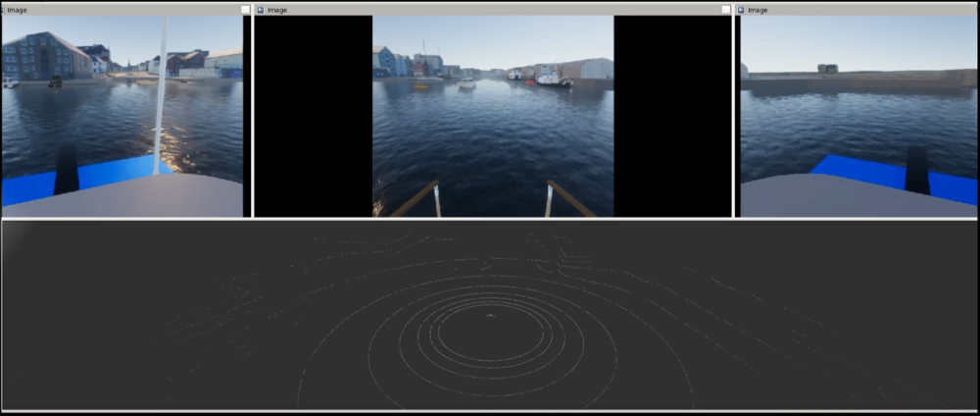
Task: Click the center of the LiDAR concentric rings
Action: 490,316
